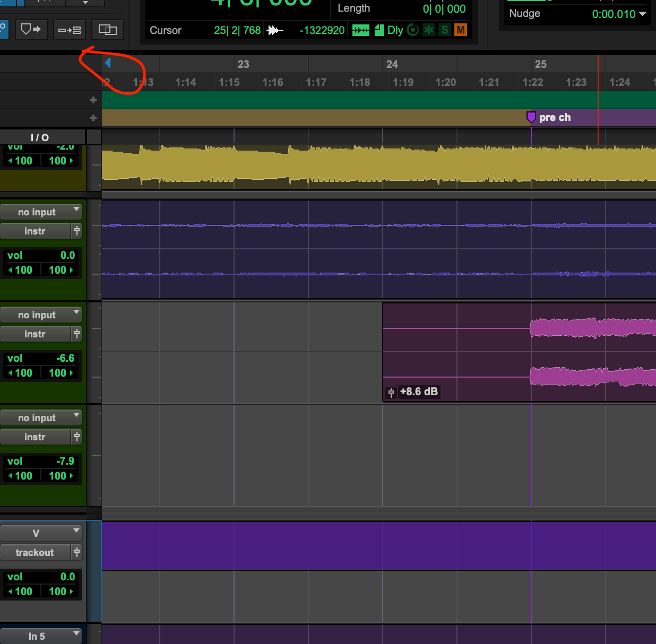Click the I / O column header
Image resolution: width=656 pixels, height=644 pixels.
click(40, 137)
